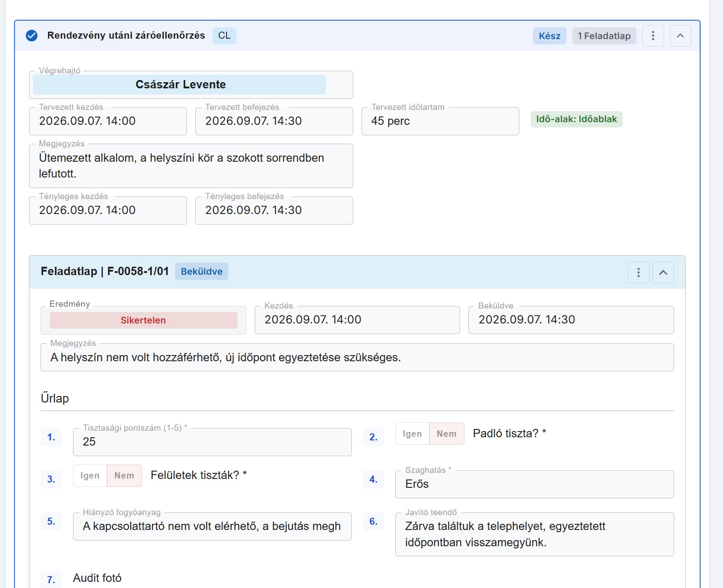
Task: Click the task Megjegyzés field about Ütemezett alkalom
Action: coord(191,166)
